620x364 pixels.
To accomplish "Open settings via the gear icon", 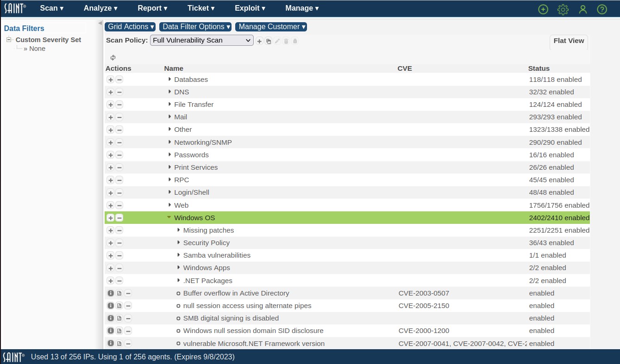I will (563, 9).
